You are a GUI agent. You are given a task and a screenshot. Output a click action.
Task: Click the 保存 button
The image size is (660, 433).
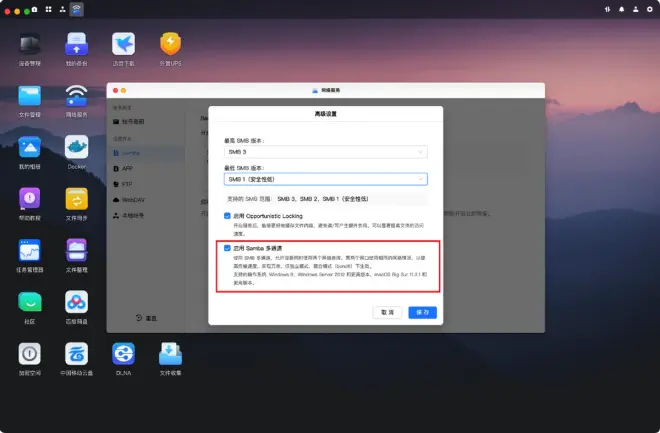tap(422, 312)
